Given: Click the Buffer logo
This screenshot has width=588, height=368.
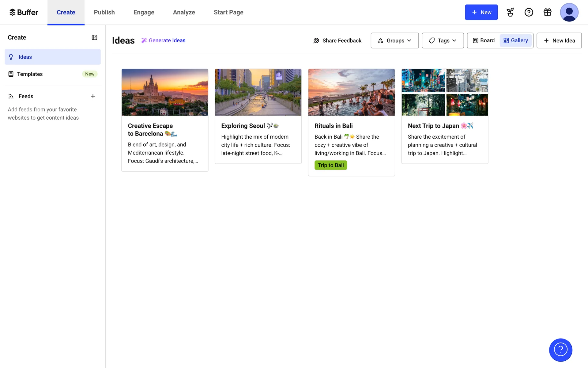Looking at the screenshot, I should click(24, 12).
